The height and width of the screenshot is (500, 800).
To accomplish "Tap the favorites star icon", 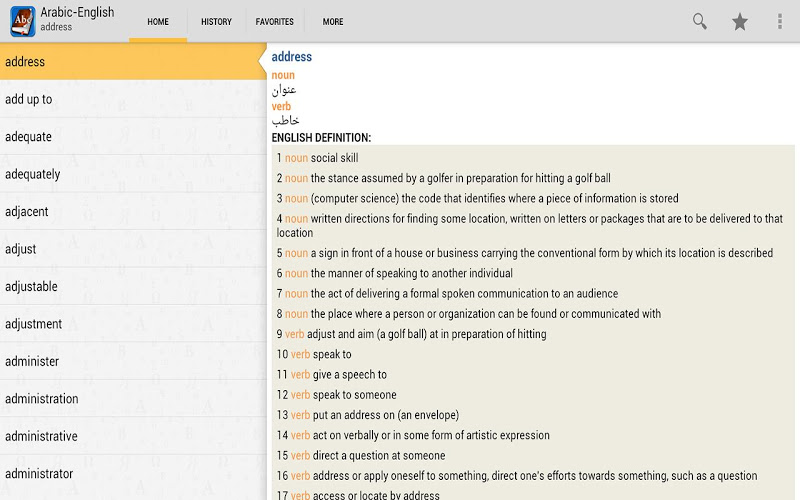I will pos(740,21).
